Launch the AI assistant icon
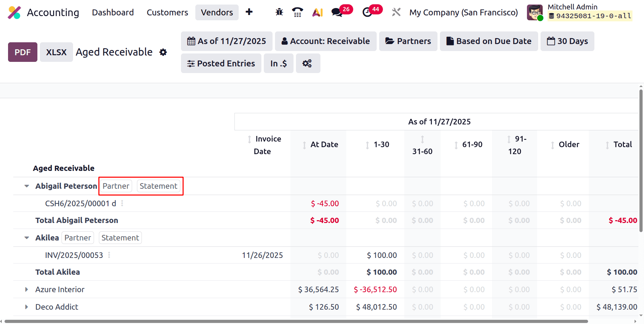Image resolution: width=644 pixels, height=324 pixels. pyautogui.click(x=317, y=12)
